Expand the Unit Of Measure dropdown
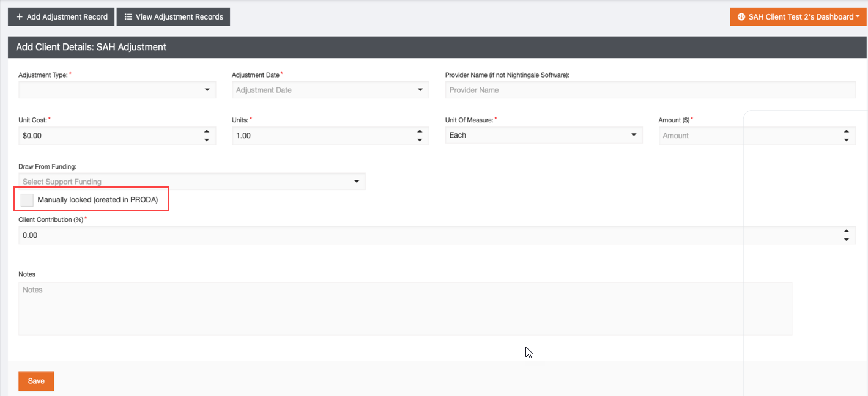Screen dimensions: 868x396 [x=544, y=135]
